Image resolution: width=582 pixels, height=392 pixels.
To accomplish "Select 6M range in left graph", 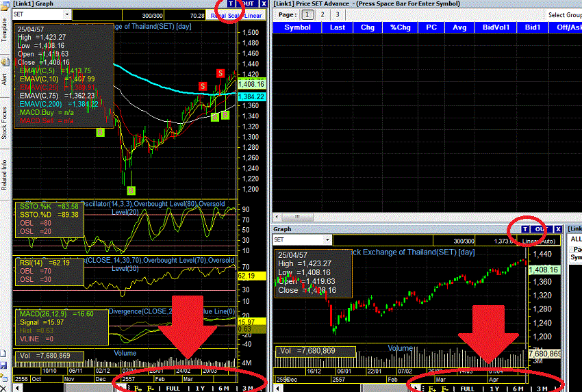I will click(223, 389).
